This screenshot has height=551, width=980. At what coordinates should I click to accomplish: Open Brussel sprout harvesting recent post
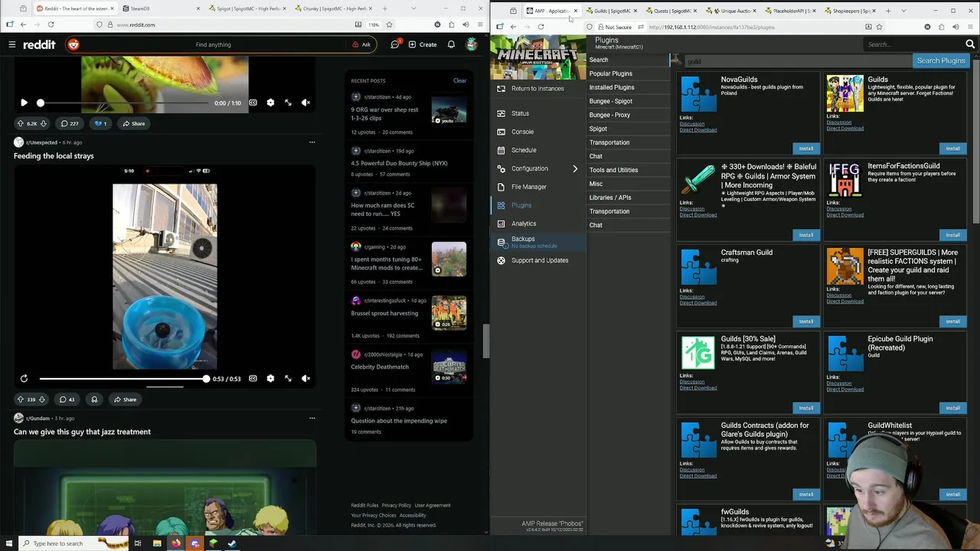[384, 313]
